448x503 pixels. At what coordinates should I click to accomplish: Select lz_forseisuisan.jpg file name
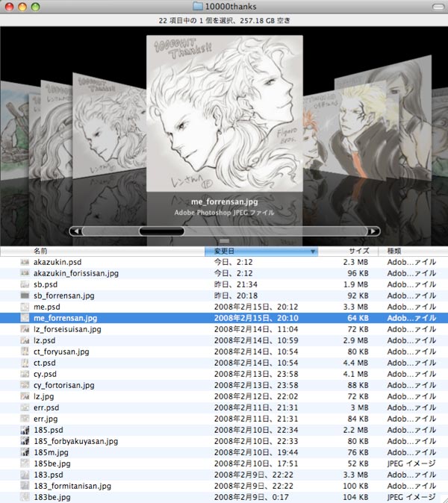point(67,329)
